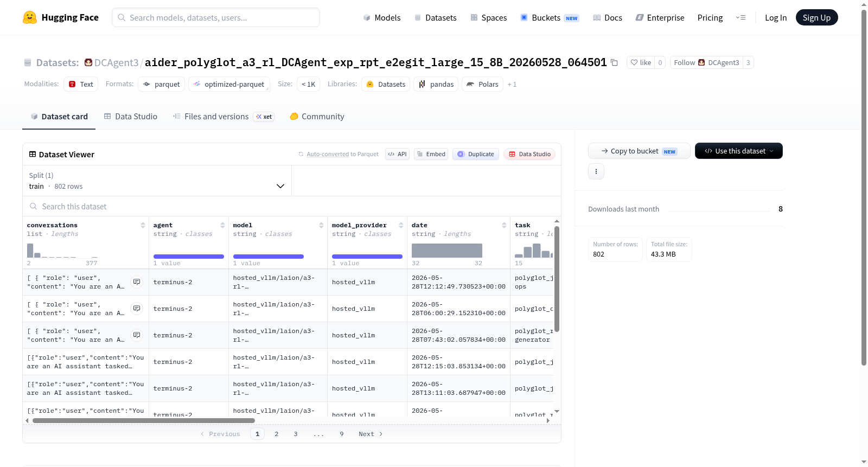Click the table's vertical scrollbar thumb

pyautogui.click(x=557, y=279)
